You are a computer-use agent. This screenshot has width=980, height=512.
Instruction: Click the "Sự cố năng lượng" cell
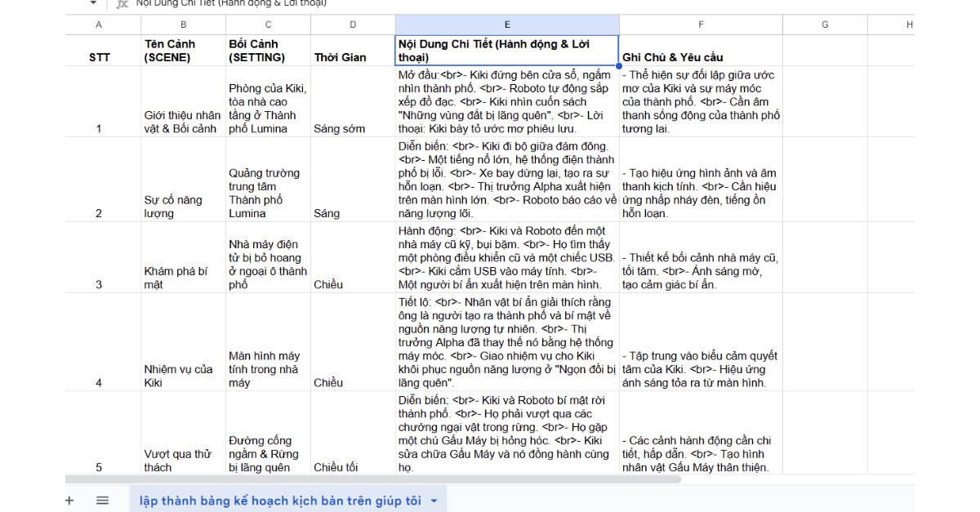pyautogui.click(x=183, y=180)
